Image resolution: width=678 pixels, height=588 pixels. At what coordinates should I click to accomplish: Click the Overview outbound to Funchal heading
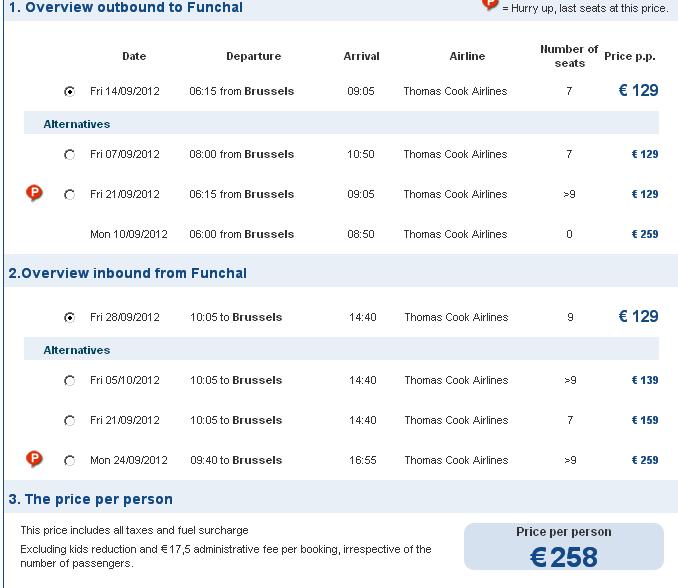[126, 7]
